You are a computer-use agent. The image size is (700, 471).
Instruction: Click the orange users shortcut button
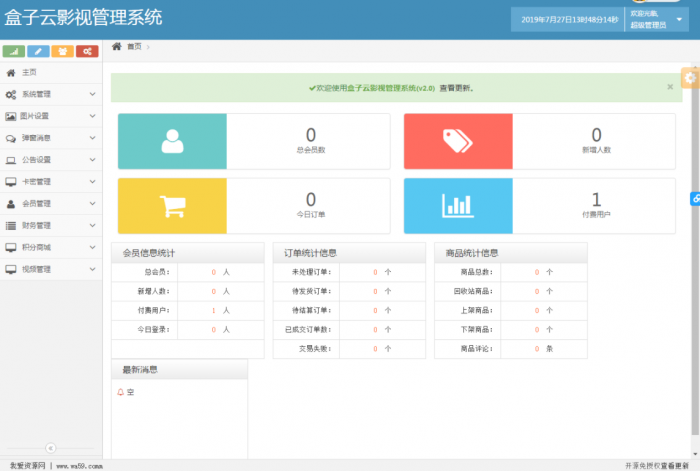coord(63,51)
